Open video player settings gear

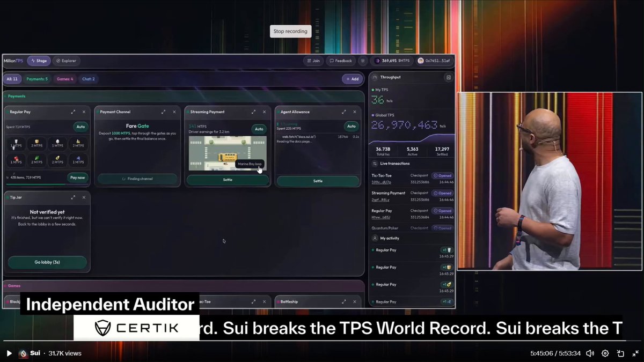pos(605,353)
